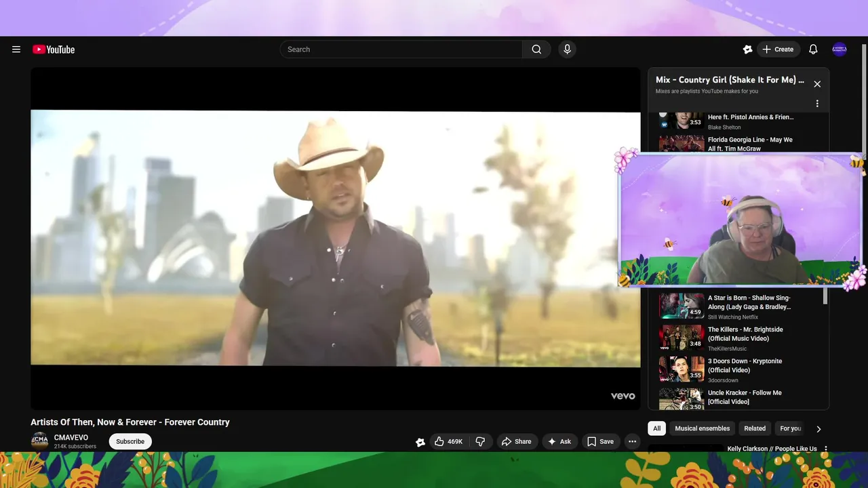Save video to playlist
Screen dimensions: 868x488
(x=600, y=441)
